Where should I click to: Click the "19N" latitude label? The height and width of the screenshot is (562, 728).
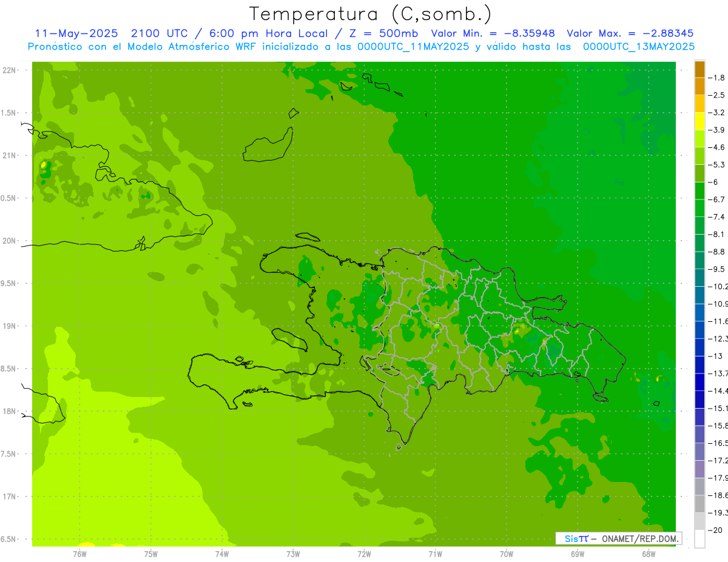tap(10, 326)
